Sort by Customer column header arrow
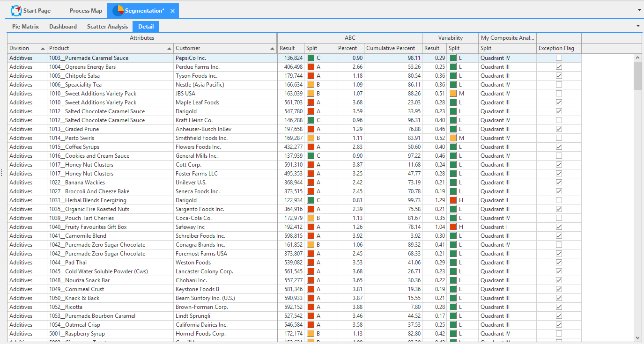The width and height of the screenshot is (644, 344). click(273, 48)
